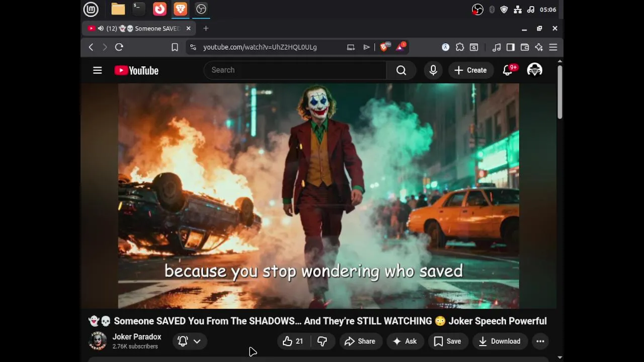
Task: Launch the Terminal from the panel
Action: pos(139,9)
